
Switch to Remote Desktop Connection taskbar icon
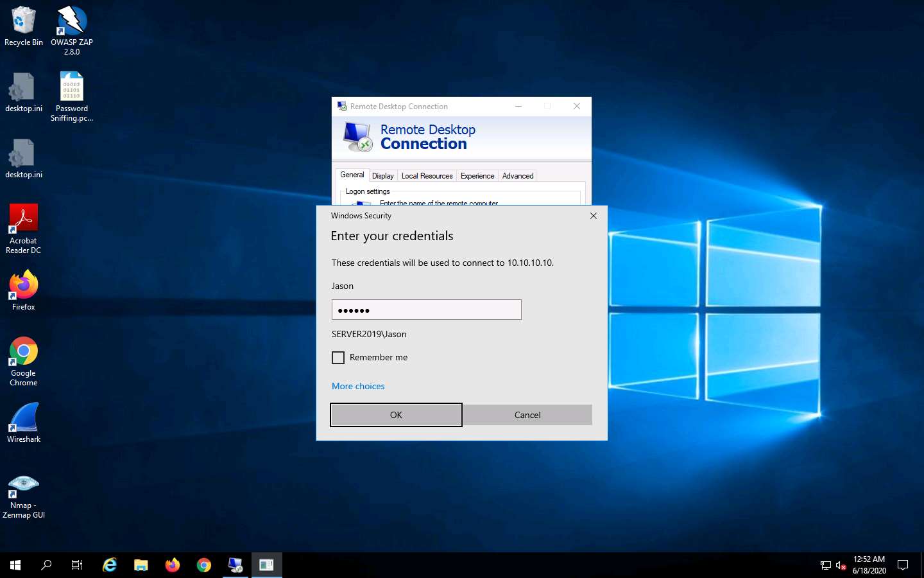[235, 565]
